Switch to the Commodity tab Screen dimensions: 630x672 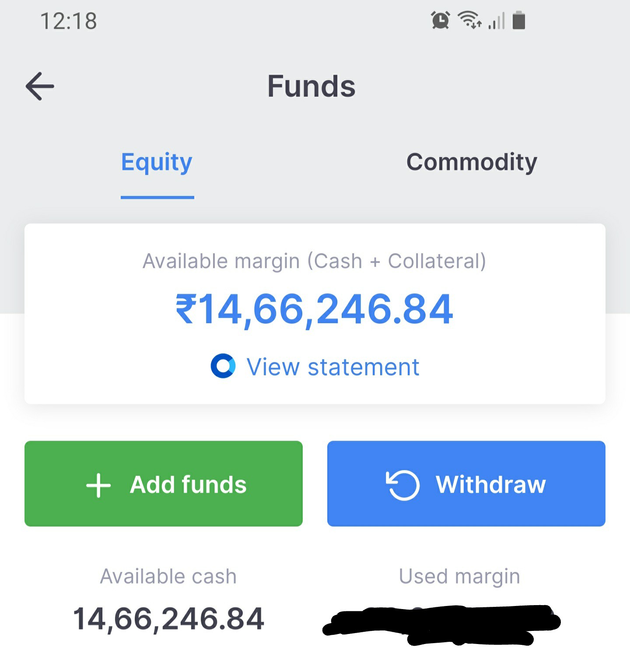pyautogui.click(x=472, y=162)
